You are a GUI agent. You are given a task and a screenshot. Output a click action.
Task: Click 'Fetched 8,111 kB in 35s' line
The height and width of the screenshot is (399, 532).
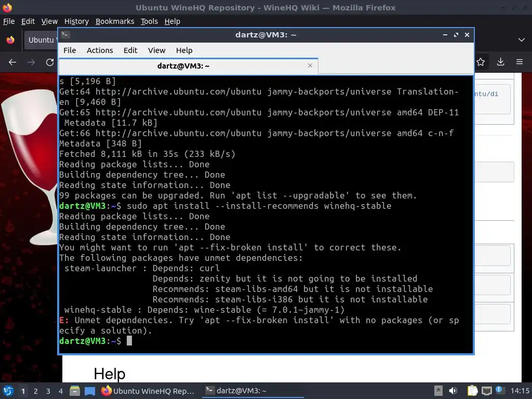147,154
